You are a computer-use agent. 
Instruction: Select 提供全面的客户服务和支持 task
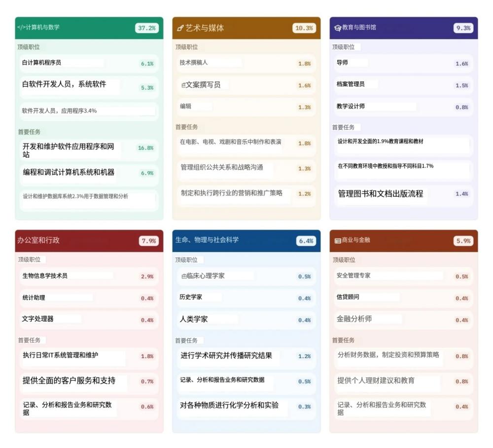pos(89,383)
